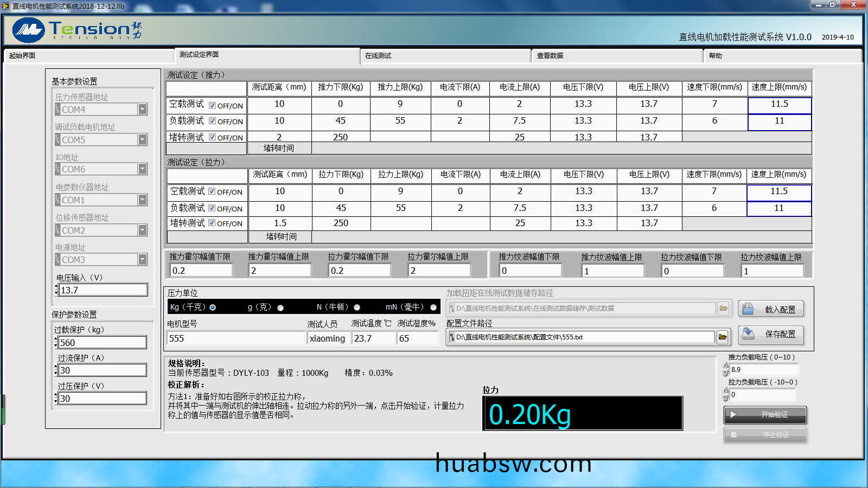Click the Tension logo in the header
Viewport: 868px width, 488px height.
click(76, 30)
